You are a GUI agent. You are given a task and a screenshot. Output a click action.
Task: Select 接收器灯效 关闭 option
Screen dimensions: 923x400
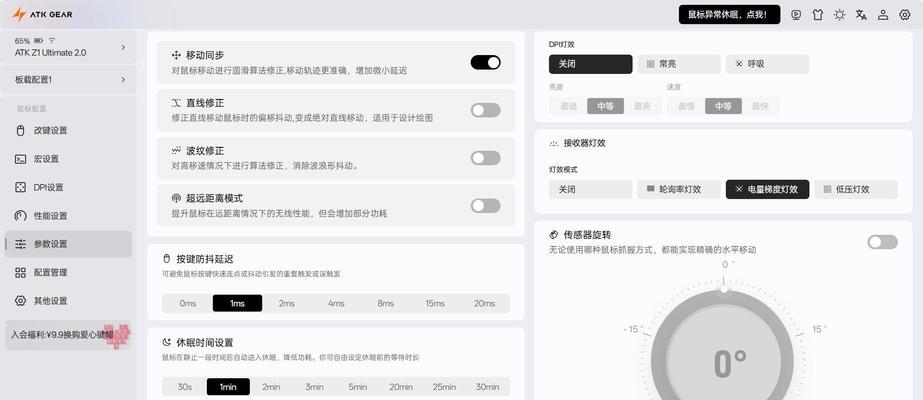590,189
